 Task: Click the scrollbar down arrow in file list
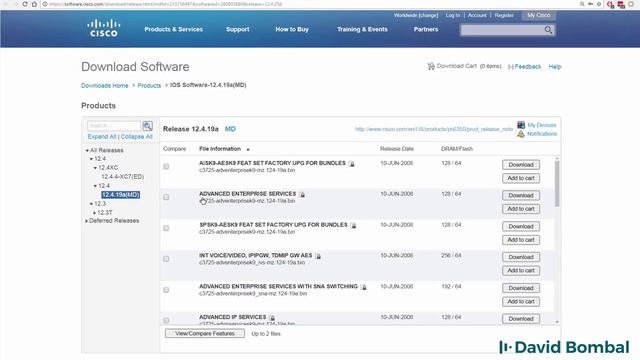[557, 322]
